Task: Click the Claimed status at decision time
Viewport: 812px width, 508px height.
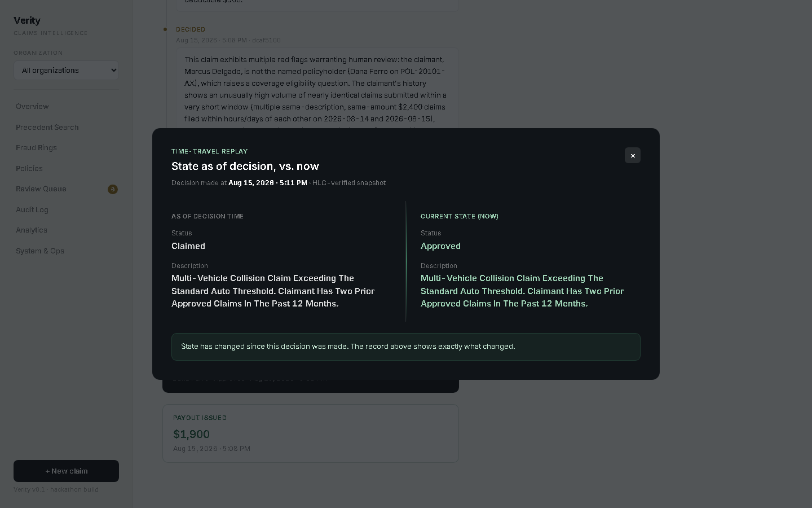Action: [x=188, y=246]
